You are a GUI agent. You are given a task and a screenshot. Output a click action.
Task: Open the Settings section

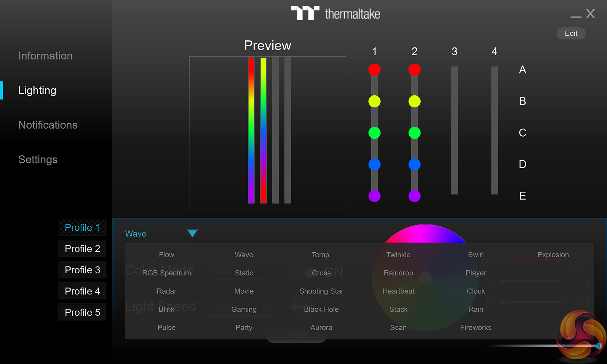tap(38, 159)
